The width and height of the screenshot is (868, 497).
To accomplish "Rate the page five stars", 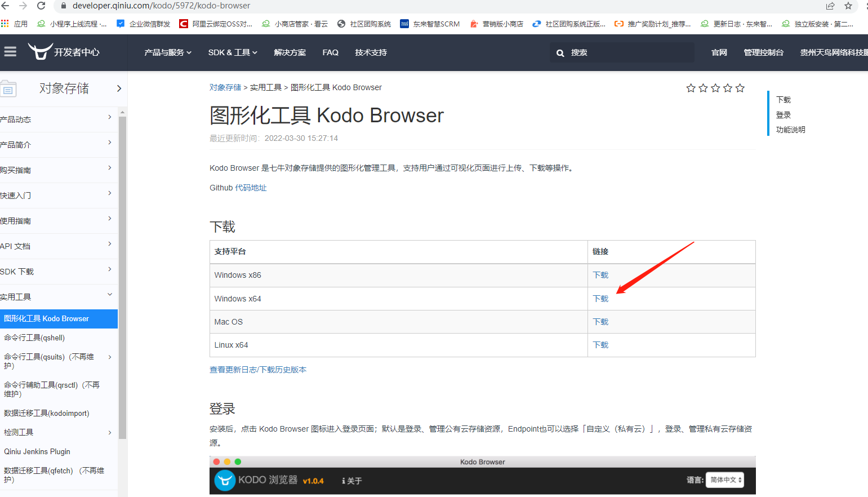I will (x=740, y=88).
